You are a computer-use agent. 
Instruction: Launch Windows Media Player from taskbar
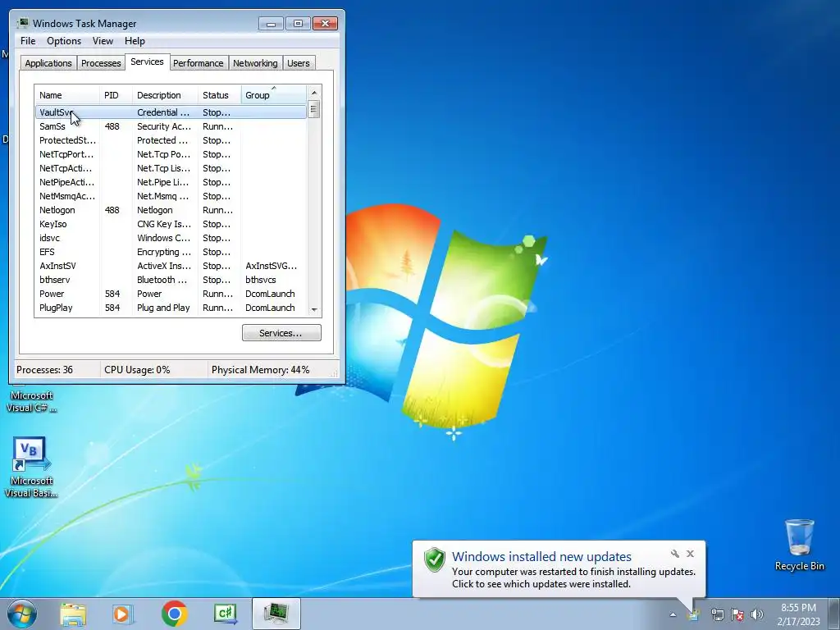123,614
